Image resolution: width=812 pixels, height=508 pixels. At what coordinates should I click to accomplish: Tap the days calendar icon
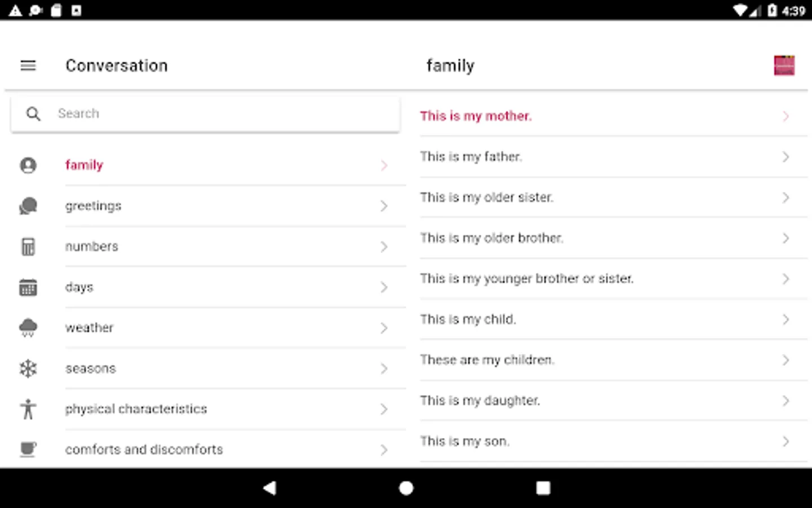coord(28,287)
